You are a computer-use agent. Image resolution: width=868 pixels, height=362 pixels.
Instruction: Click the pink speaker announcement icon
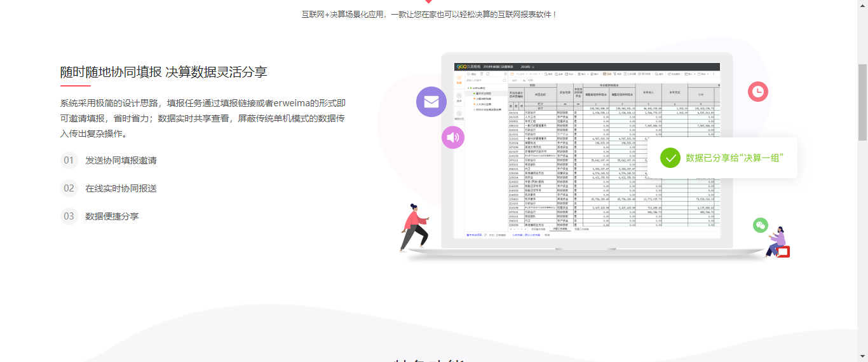(x=453, y=137)
